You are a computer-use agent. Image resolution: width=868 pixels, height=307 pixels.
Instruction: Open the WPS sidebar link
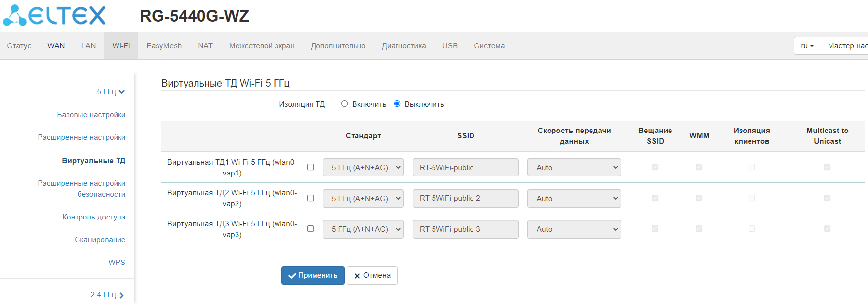[x=117, y=263]
